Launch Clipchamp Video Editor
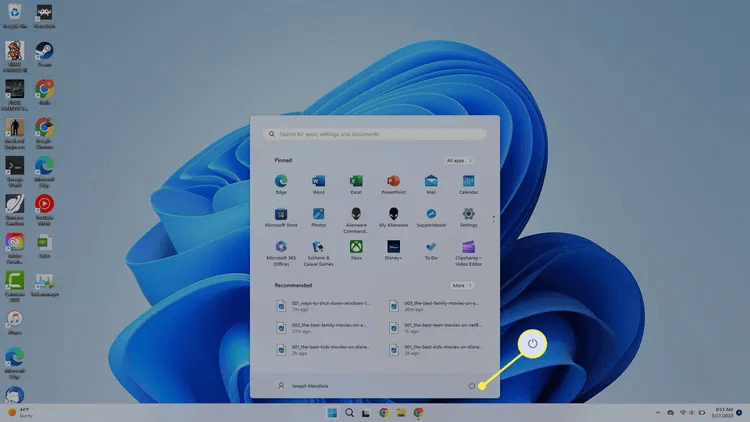750x422 pixels. coord(468,253)
